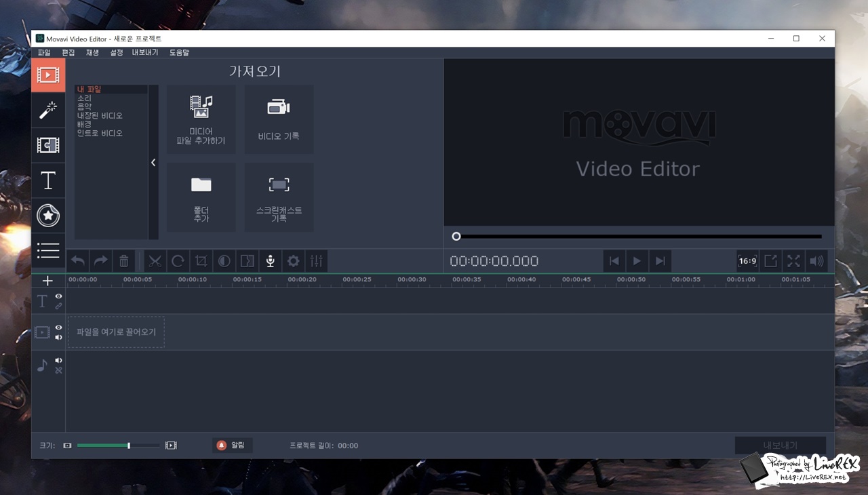Open the Stickers star tab
The width and height of the screenshot is (868, 495).
pos(48,216)
